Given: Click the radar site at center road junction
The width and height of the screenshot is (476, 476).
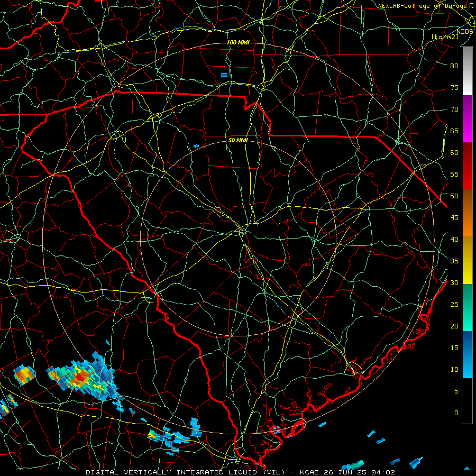Looking at the screenshot, I should [243, 230].
